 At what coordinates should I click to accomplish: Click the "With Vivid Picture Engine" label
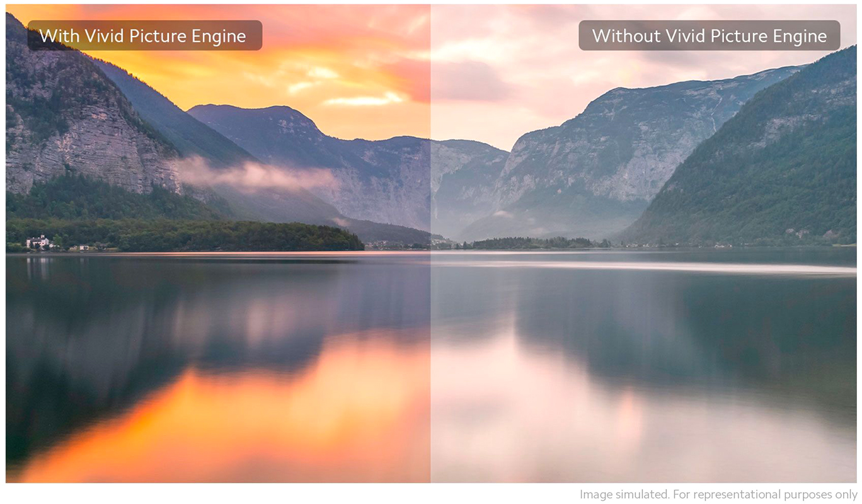coord(144,36)
